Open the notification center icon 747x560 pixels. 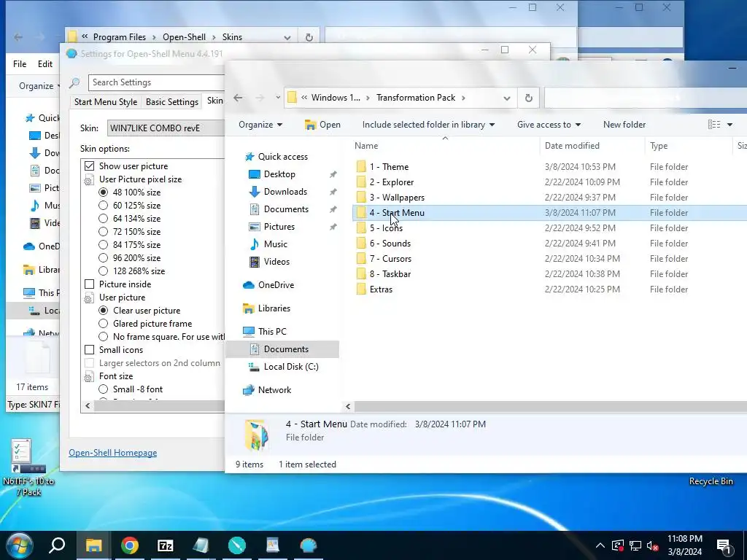pos(724,547)
